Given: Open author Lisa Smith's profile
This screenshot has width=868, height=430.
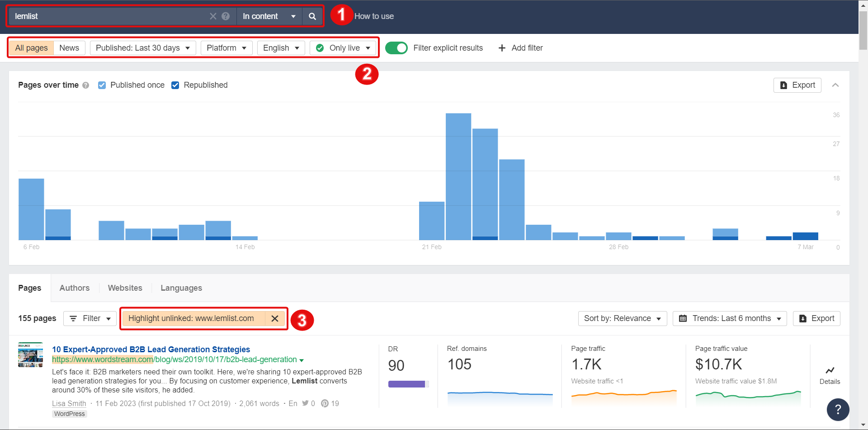Looking at the screenshot, I should (69, 403).
